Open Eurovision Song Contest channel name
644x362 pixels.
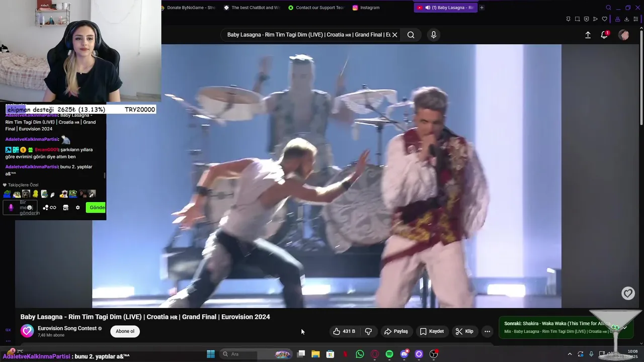[x=67, y=328]
